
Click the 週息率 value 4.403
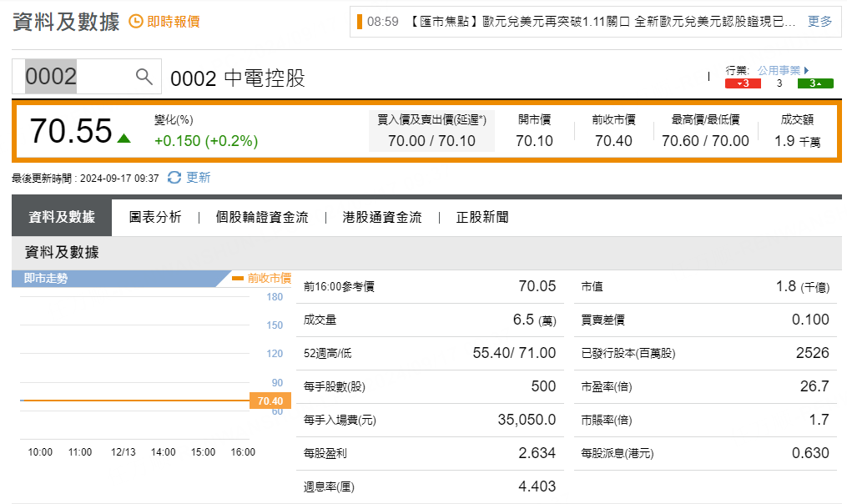coord(537,486)
